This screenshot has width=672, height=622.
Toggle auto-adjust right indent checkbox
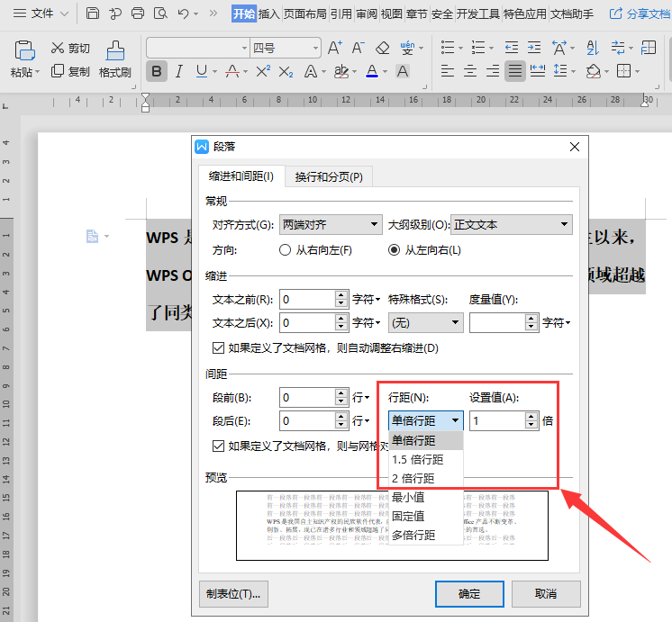click(218, 347)
